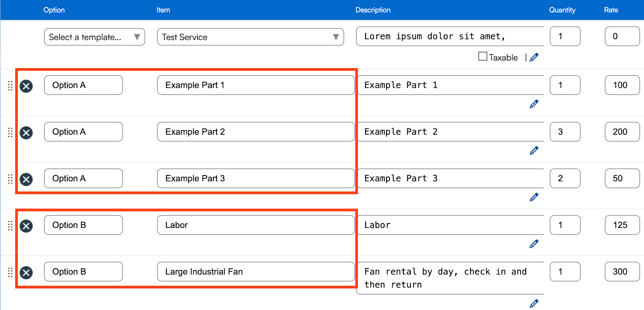Enable the Taxable checkbox

[x=483, y=56]
